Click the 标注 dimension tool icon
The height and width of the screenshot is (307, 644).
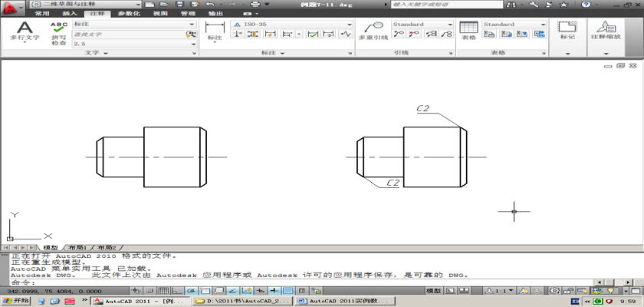215,31
